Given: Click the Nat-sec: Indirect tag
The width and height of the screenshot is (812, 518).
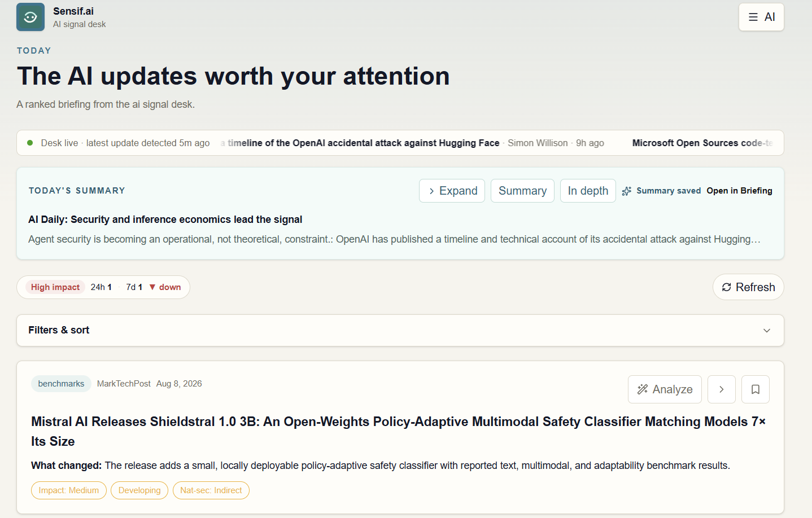Looking at the screenshot, I should pos(211,490).
